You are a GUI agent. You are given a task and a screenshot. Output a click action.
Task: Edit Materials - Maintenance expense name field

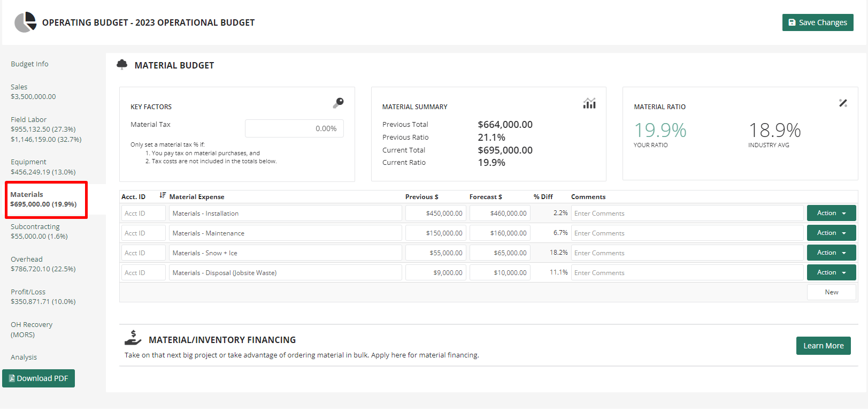tap(286, 233)
